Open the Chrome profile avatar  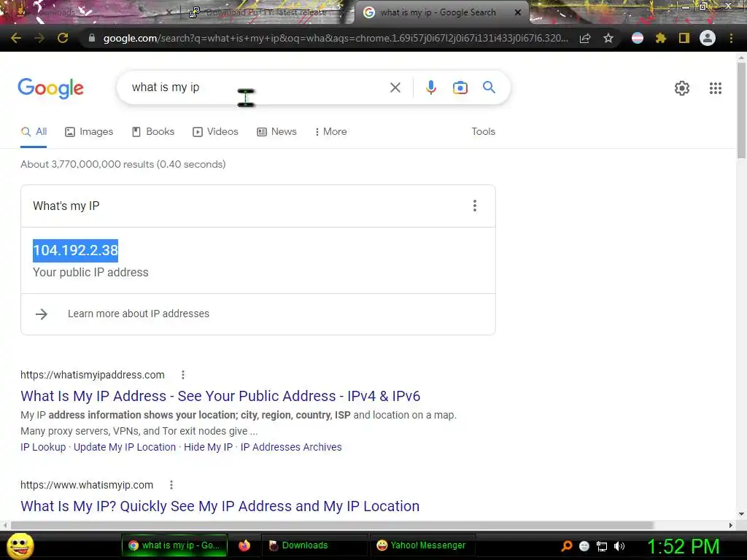click(x=708, y=38)
